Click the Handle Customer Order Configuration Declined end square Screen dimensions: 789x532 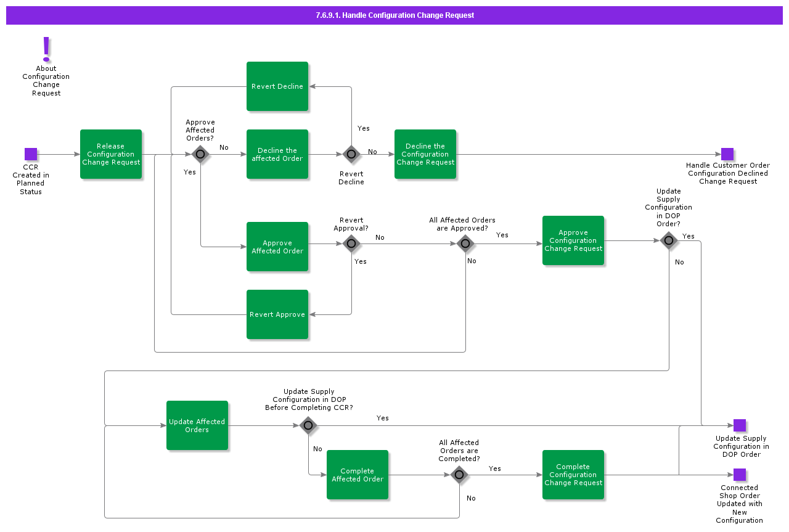click(x=727, y=154)
